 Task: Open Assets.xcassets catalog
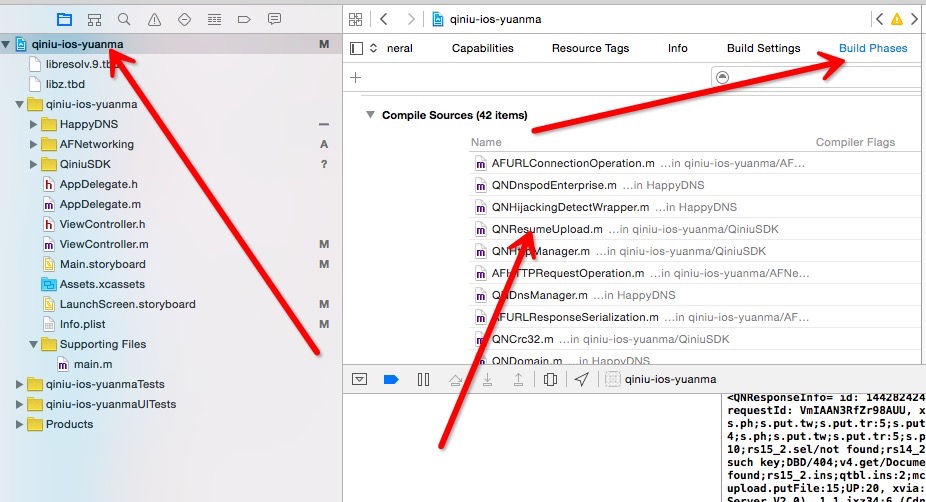click(x=102, y=285)
